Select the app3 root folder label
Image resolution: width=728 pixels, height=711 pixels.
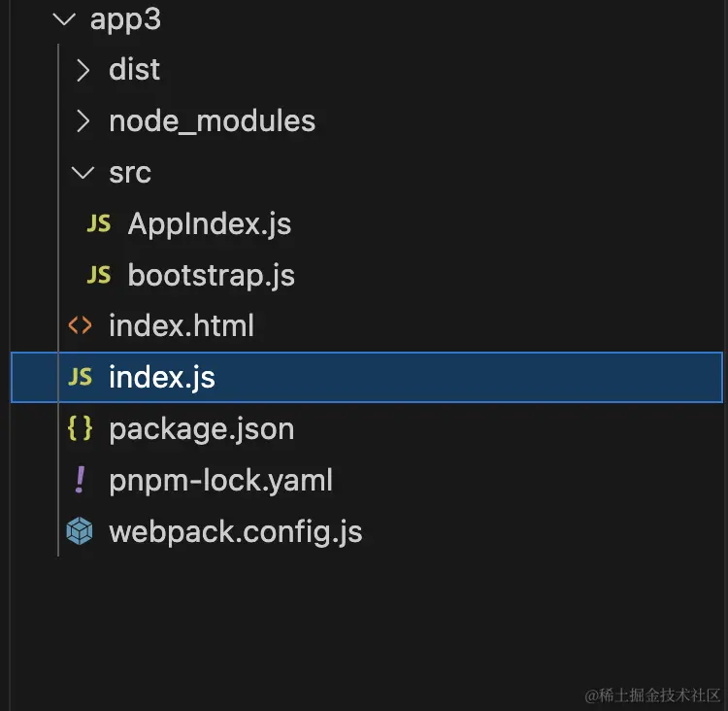pos(125,19)
